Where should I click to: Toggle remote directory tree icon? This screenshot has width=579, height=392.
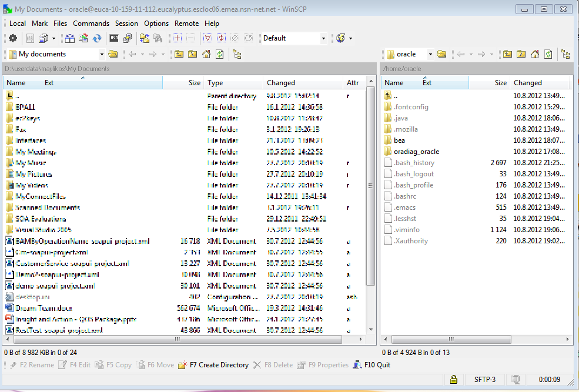[565, 54]
